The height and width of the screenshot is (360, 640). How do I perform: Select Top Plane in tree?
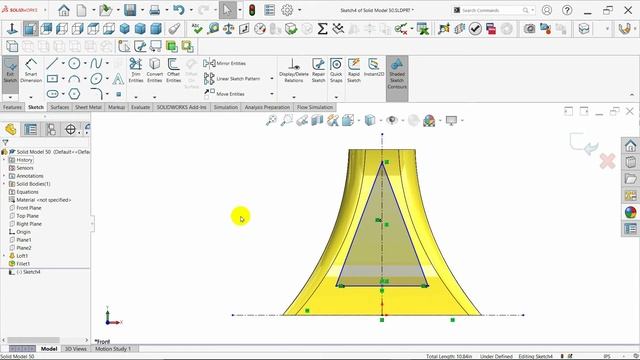27,216
